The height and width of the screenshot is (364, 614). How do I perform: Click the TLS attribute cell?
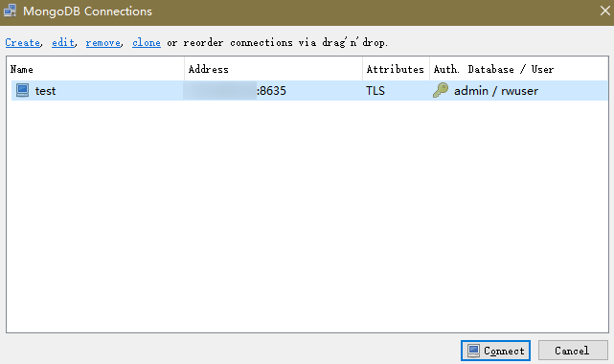375,91
